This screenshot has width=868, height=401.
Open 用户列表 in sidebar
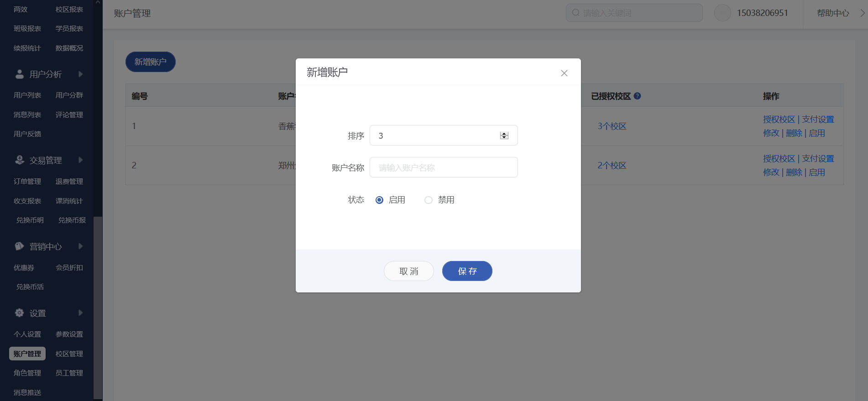click(27, 95)
